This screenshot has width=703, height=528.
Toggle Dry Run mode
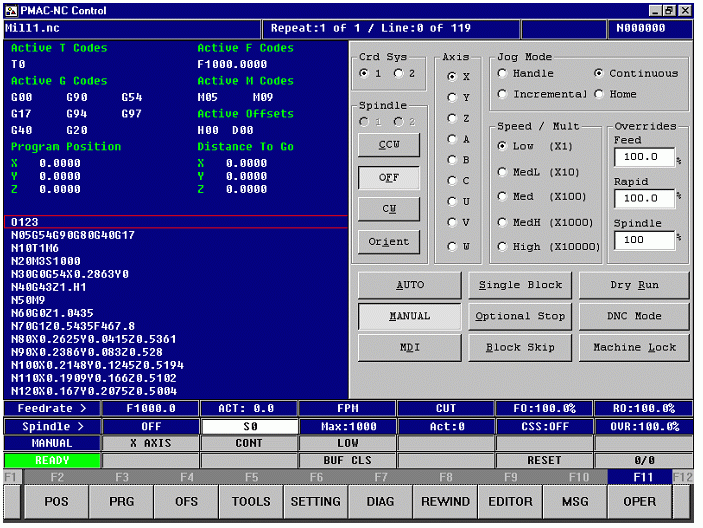click(x=634, y=285)
